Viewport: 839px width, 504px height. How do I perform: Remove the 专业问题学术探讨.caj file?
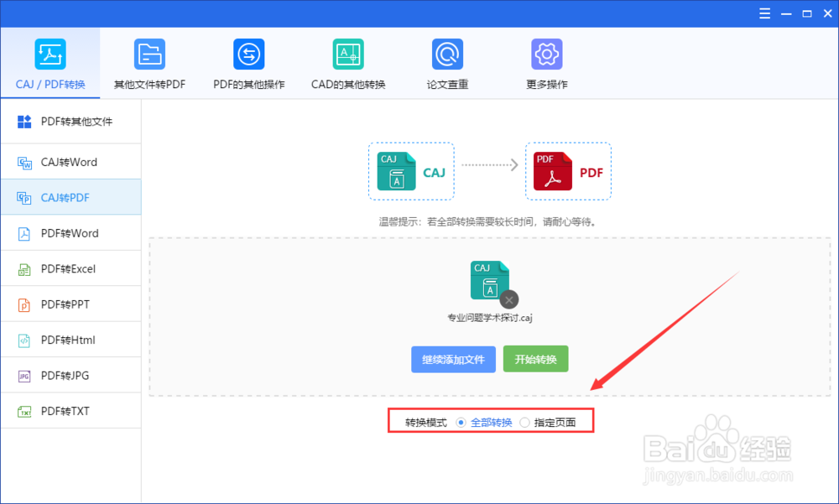pos(509,300)
